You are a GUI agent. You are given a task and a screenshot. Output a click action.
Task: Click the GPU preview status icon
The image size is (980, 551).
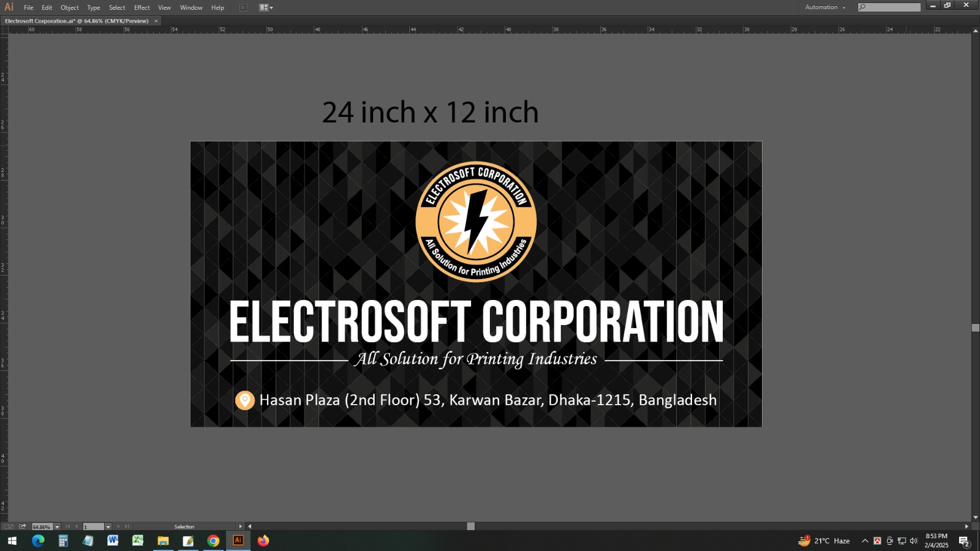(9, 527)
